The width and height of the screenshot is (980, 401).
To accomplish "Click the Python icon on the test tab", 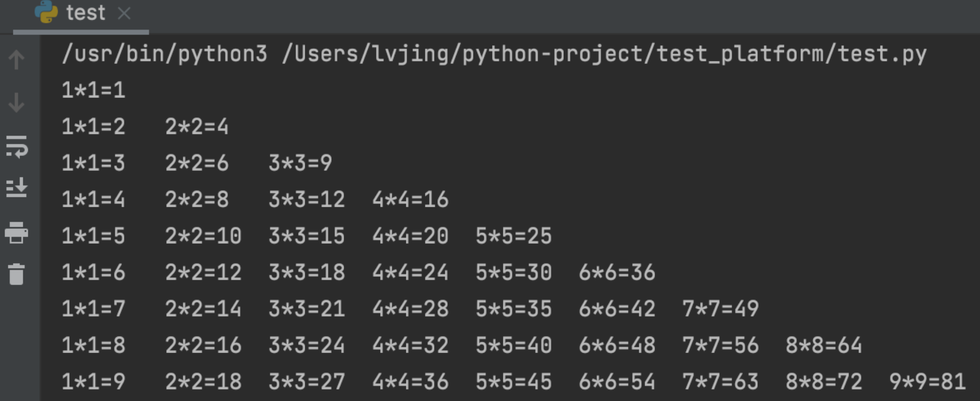I will [x=46, y=12].
